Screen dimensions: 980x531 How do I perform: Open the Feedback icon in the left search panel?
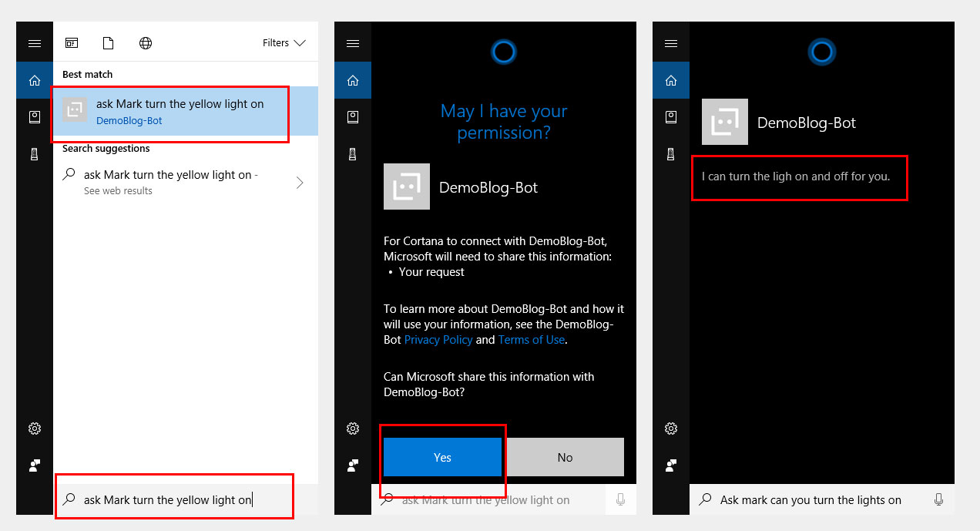click(x=35, y=465)
